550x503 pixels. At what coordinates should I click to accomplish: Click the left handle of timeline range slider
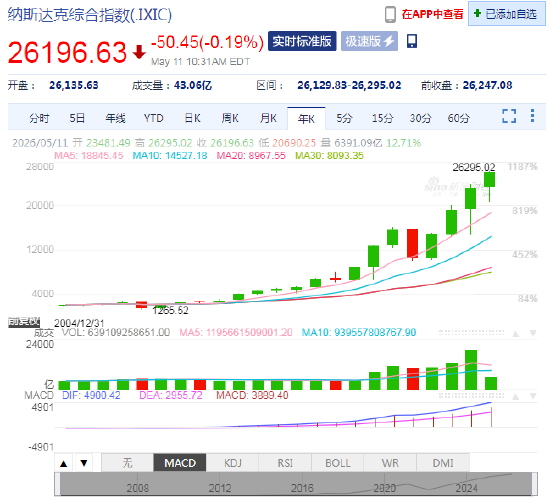point(58,484)
